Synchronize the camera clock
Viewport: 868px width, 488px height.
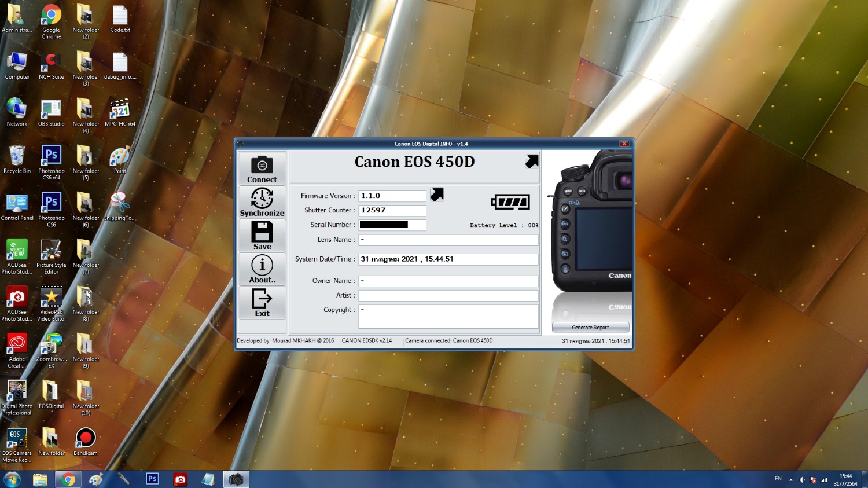[x=262, y=202]
